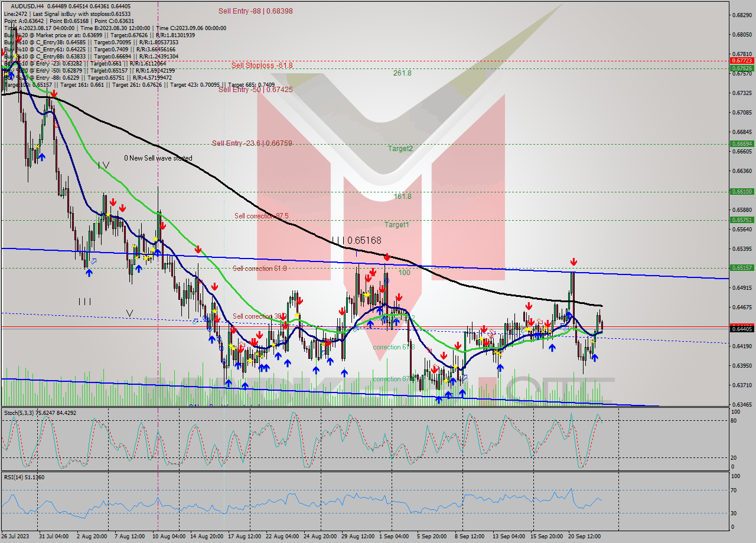Click the '10 Aug 04:00' time axis label

pos(169,537)
